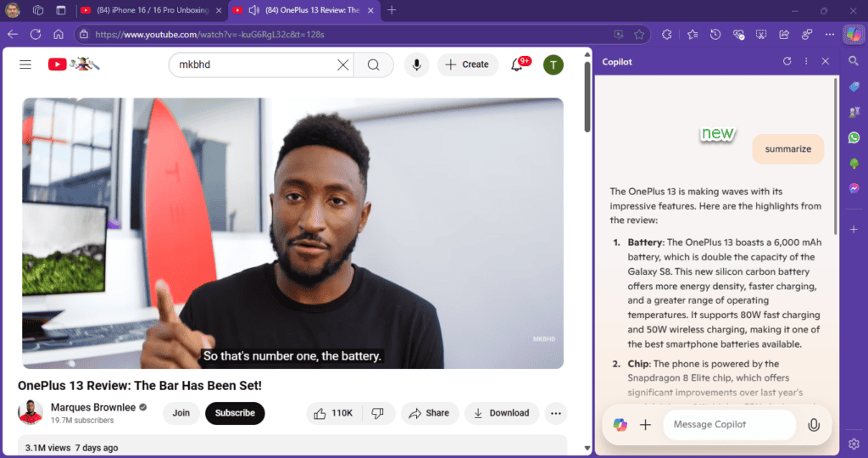Open the tree sidebar icon
Screen dimensions: 868x458
pyautogui.click(x=854, y=163)
